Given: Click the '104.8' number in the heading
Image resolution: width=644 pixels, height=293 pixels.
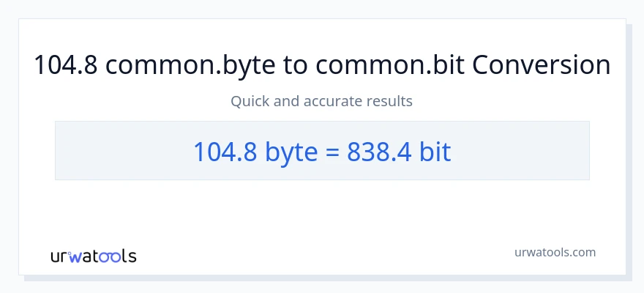Looking at the screenshot, I should (66, 65).
